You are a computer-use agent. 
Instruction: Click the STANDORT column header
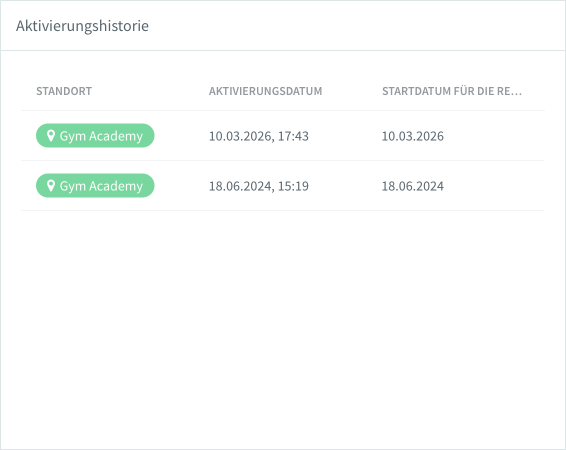tap(64, 91)
